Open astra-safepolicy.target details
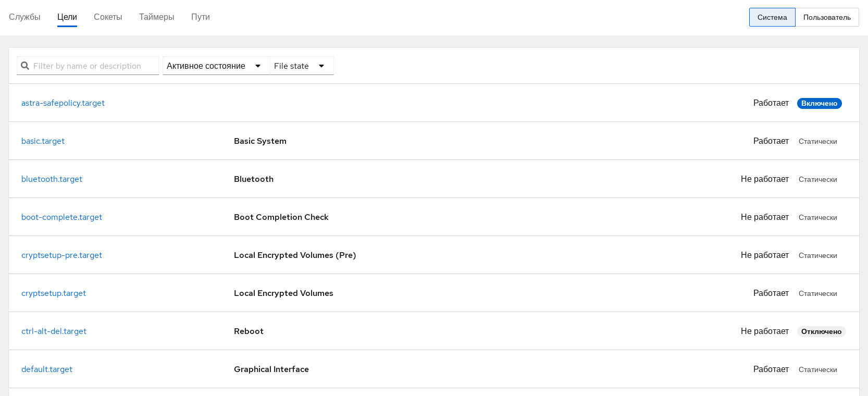This screenshot has width=868, height=396. 63,103
